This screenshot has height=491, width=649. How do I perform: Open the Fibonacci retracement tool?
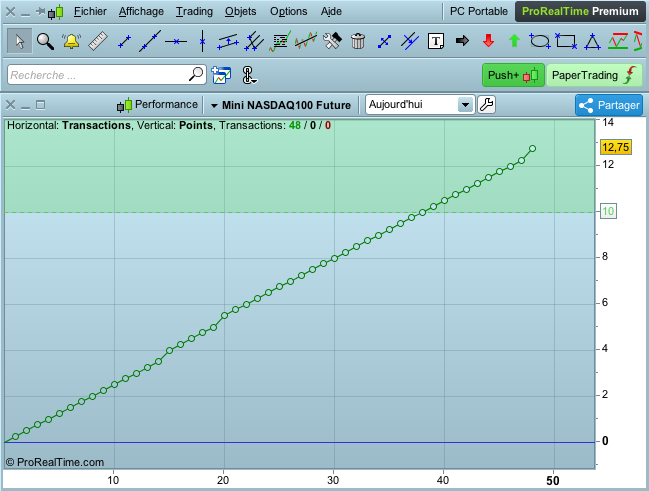click(280, 41)
